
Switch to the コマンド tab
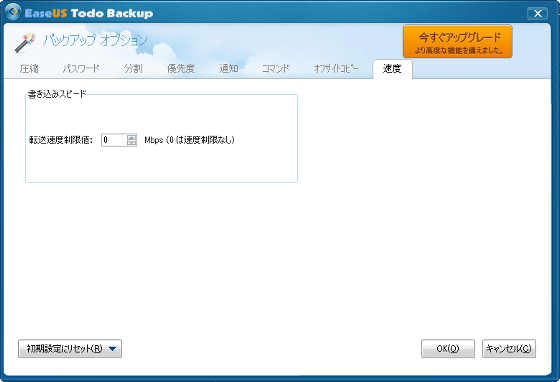pos(276,69)
